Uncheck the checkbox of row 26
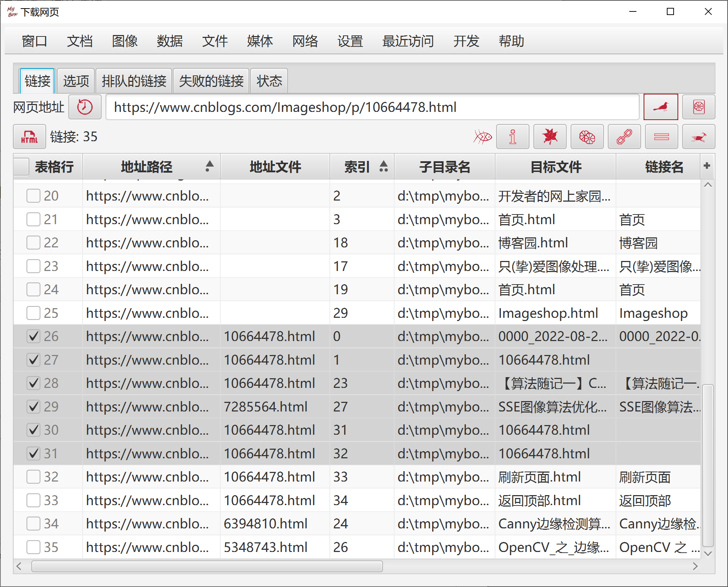 tap(33, 336)
